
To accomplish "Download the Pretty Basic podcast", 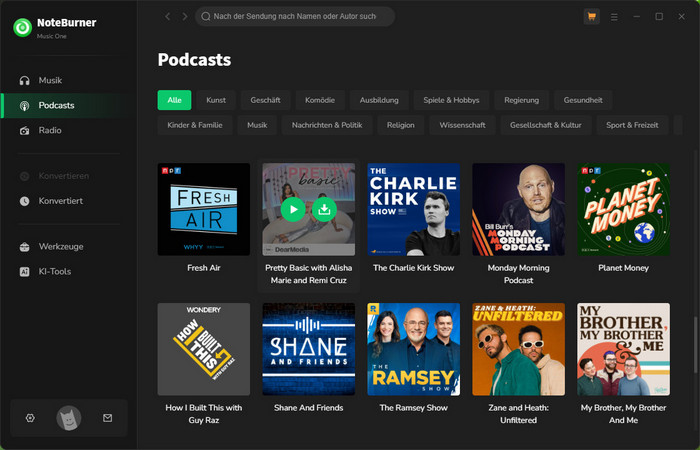I will click(325, 209).
